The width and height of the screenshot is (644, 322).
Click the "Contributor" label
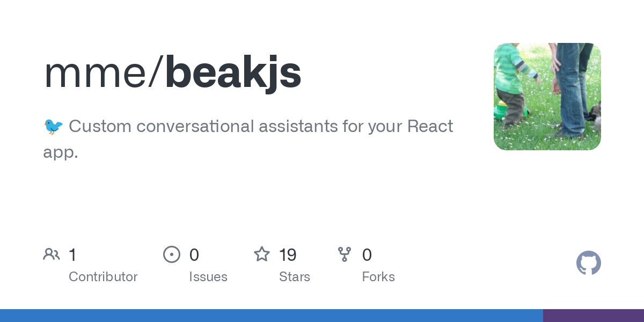click(103, 277)
